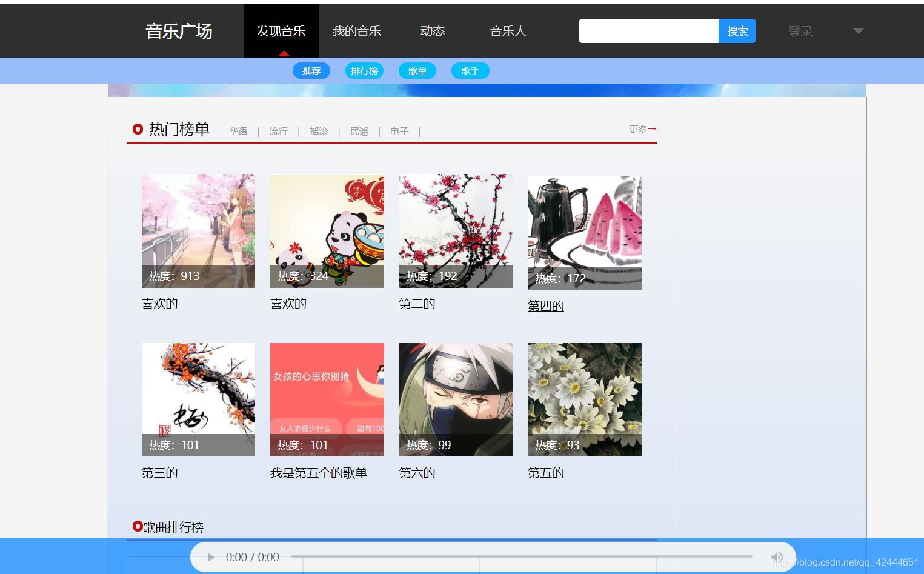This screenshot has width=924, height=574.
Task: Open the panda cartoon cover, 热度 324
Action: [x=327, y=231]
